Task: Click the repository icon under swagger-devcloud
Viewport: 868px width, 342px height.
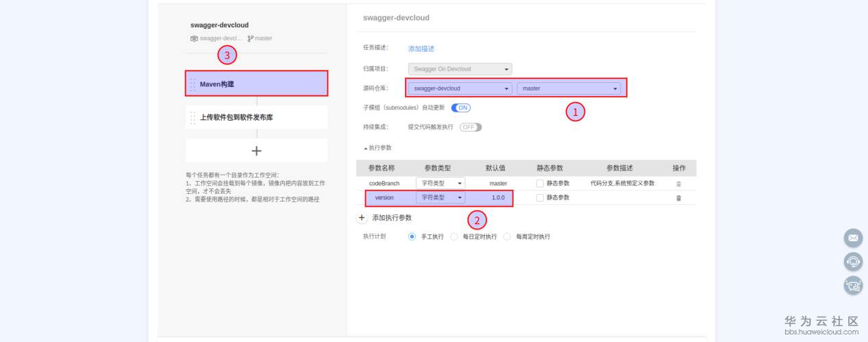Action: click(194, 38)
